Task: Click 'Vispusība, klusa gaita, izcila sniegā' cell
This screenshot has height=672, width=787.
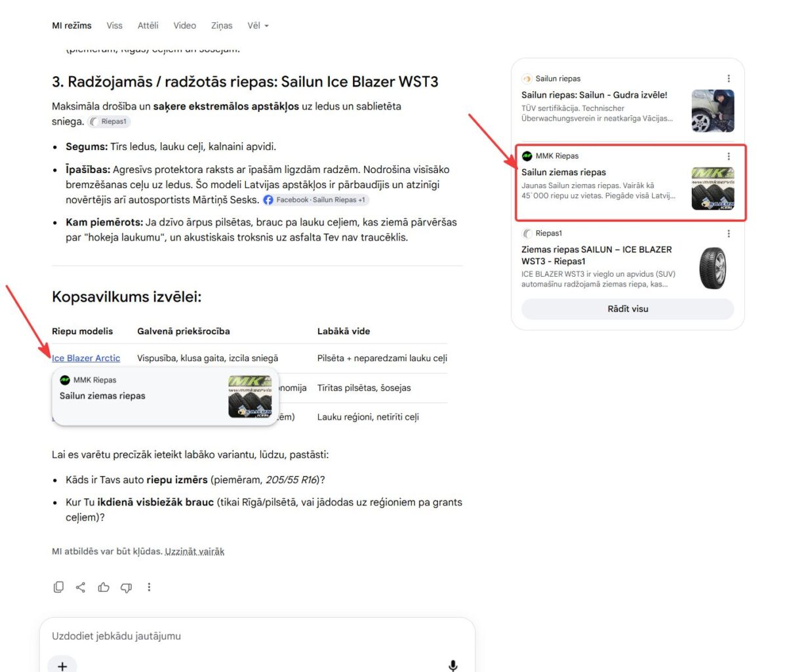Action: (207, 358)
